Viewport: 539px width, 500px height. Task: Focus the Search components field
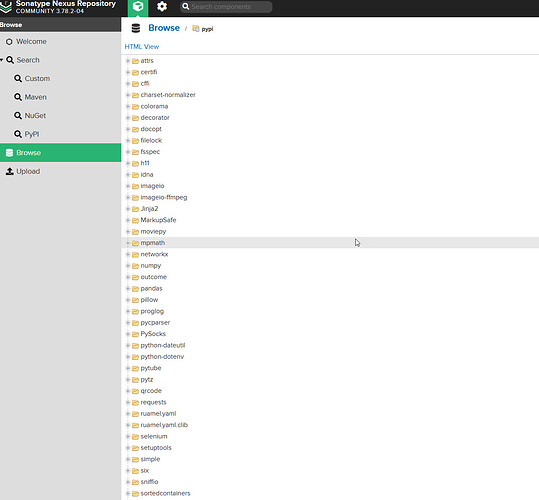[226, 7]
